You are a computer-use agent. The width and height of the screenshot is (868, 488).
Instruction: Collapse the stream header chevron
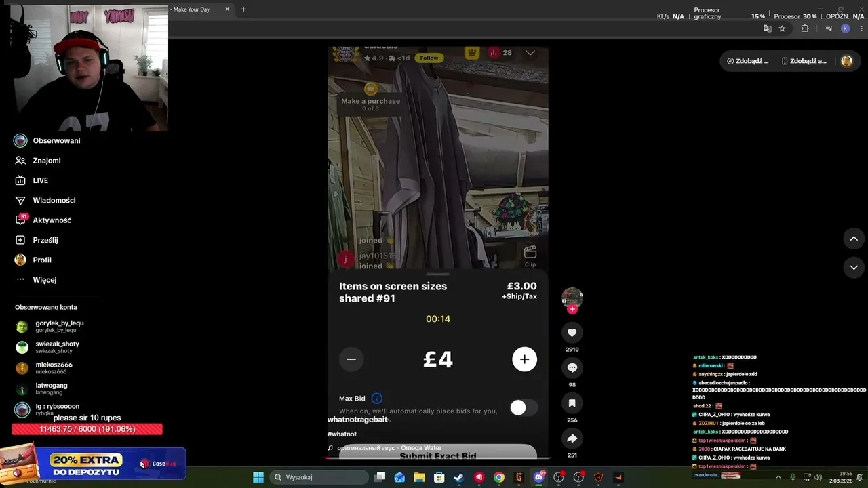(x=530, y=53)
